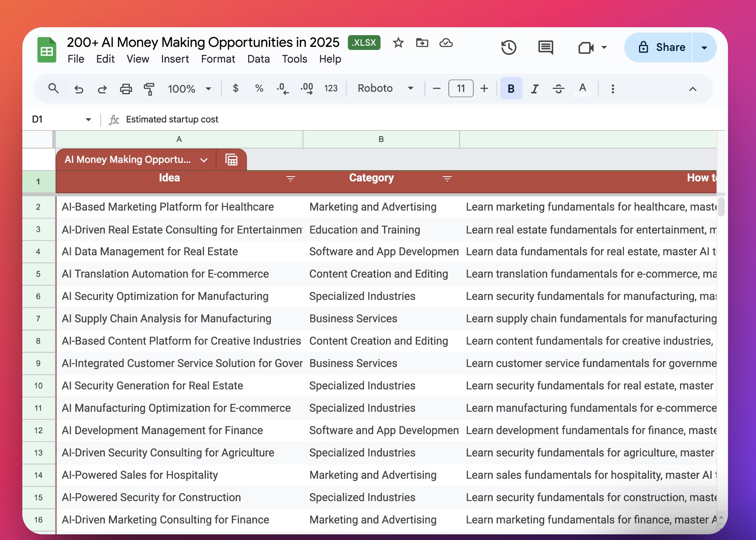The width and height of the screenshot is (756, 540).
Task: Open the 100% zoom dropdown
Action: point(189,89)
